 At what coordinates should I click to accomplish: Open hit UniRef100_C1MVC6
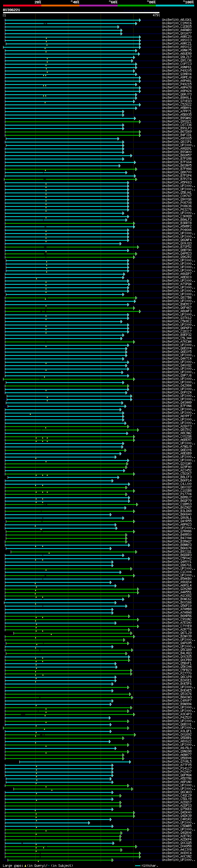tap(177, 23)
